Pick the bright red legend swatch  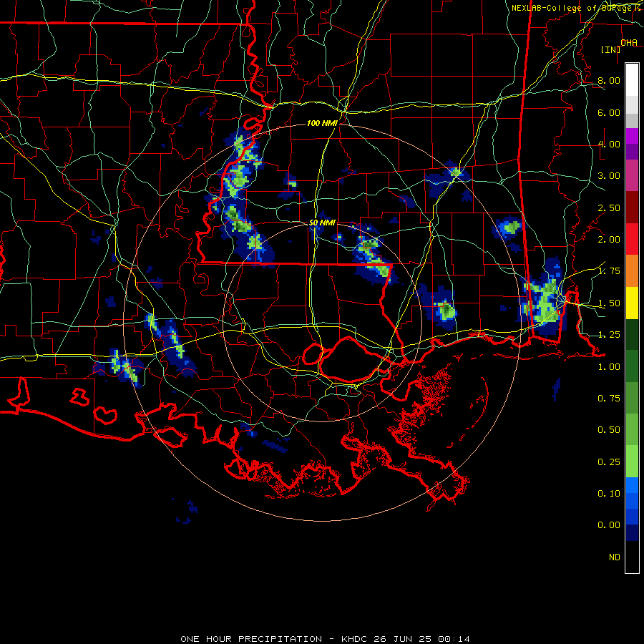pos(632,239)
